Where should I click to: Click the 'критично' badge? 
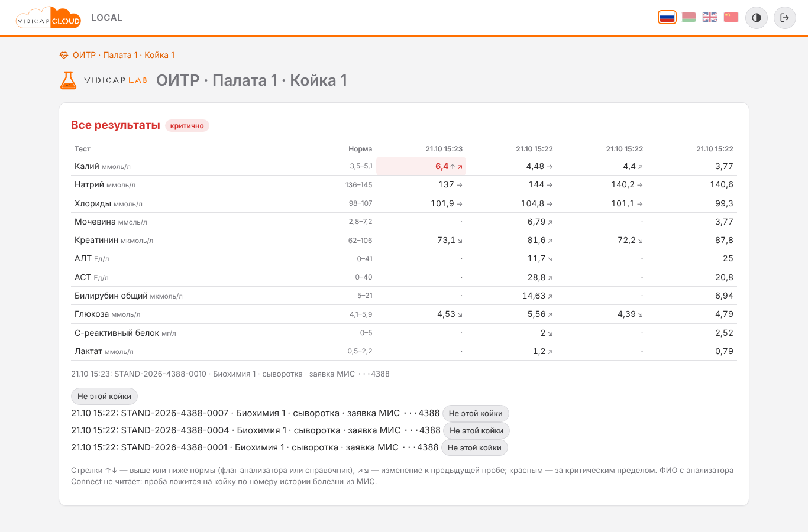coord(187,126)
